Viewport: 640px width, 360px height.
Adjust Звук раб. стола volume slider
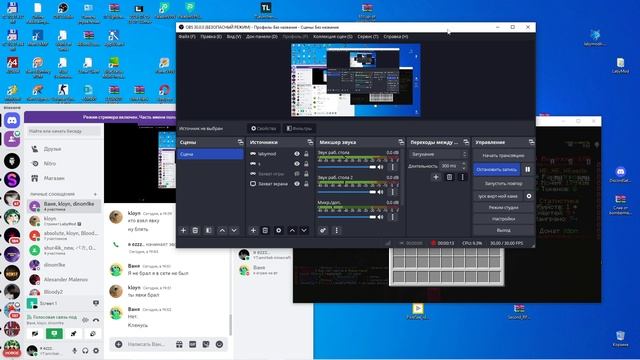(x=347, y=167)
